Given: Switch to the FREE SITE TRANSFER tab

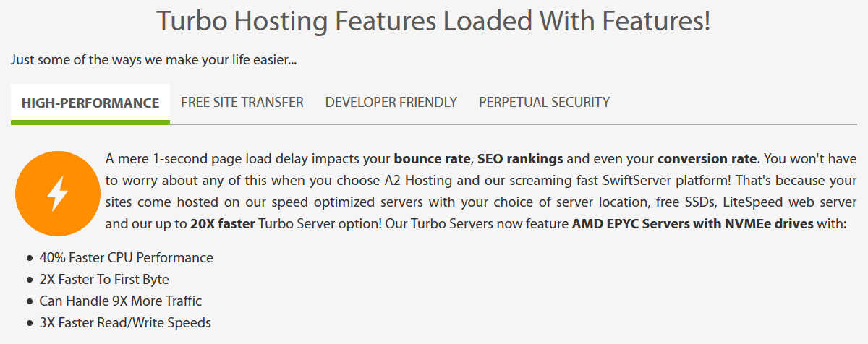Looking at the screenshot, I should click(242, 102).
